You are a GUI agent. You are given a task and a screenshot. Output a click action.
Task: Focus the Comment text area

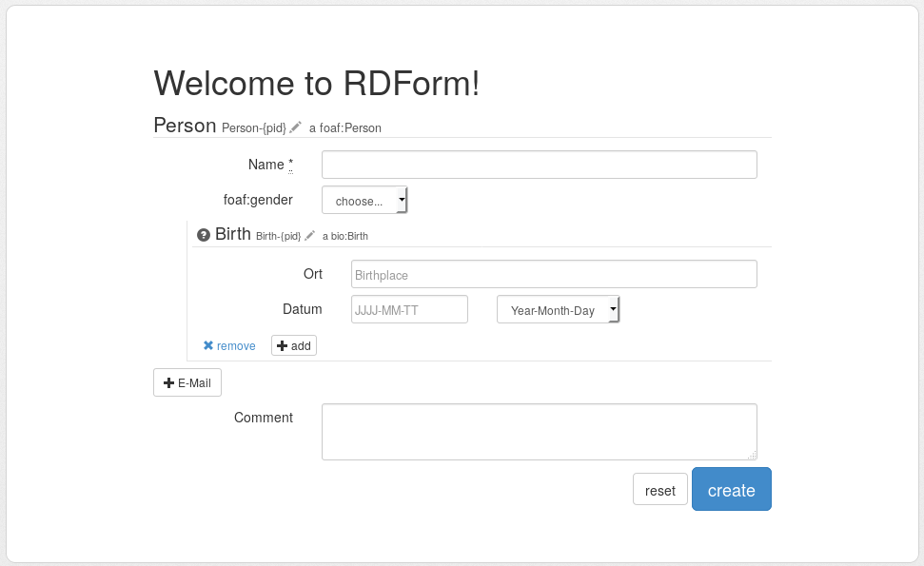(x=540, y=432)
